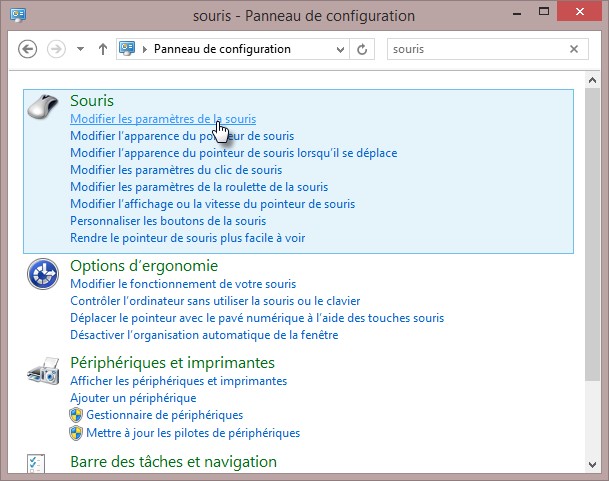Click the mouse device icon next to Souris

pos(43,106)
